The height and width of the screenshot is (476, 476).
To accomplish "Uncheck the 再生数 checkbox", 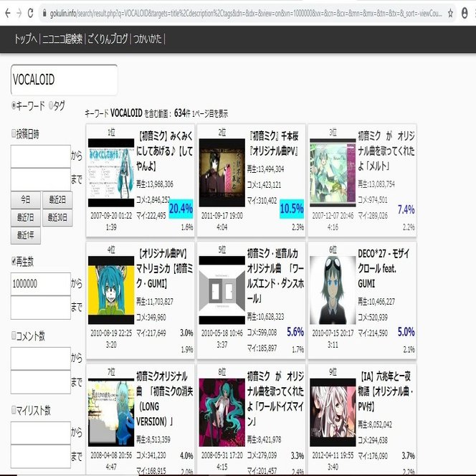I will pyautogui.click(x=14, y=261).
